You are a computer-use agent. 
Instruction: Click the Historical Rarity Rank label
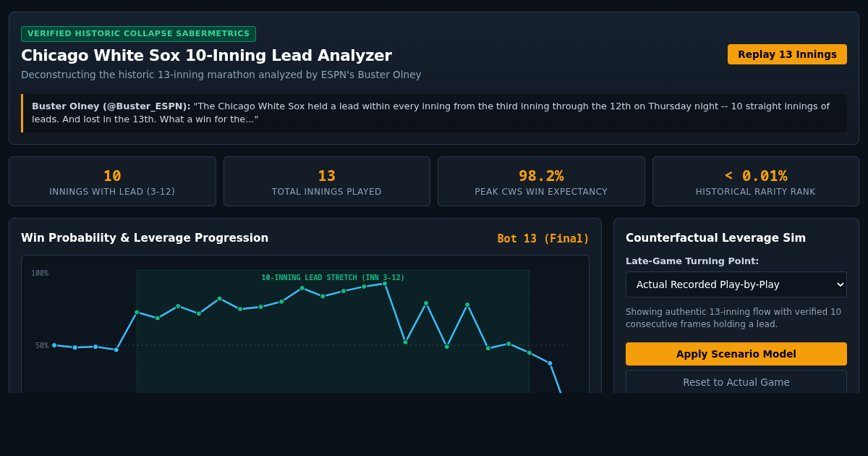755,192
